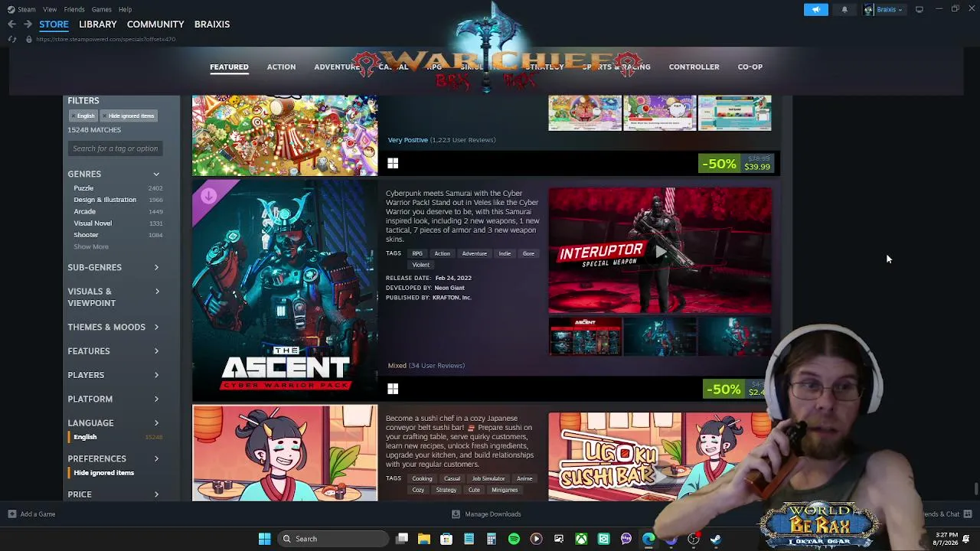980x551 pixels.
Task: Toggle Hide ignored items preference
Action: click(x=103, y=473)
